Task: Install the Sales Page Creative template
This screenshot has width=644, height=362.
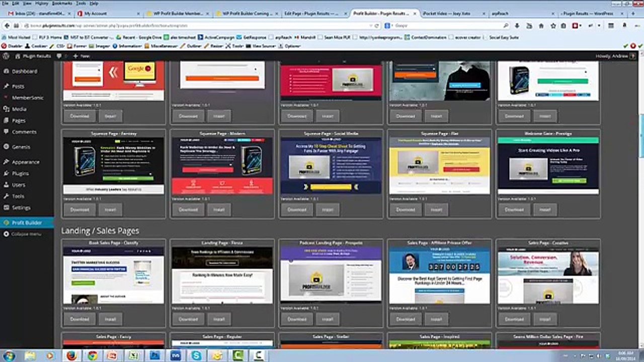Action: [x=545, y=319]
